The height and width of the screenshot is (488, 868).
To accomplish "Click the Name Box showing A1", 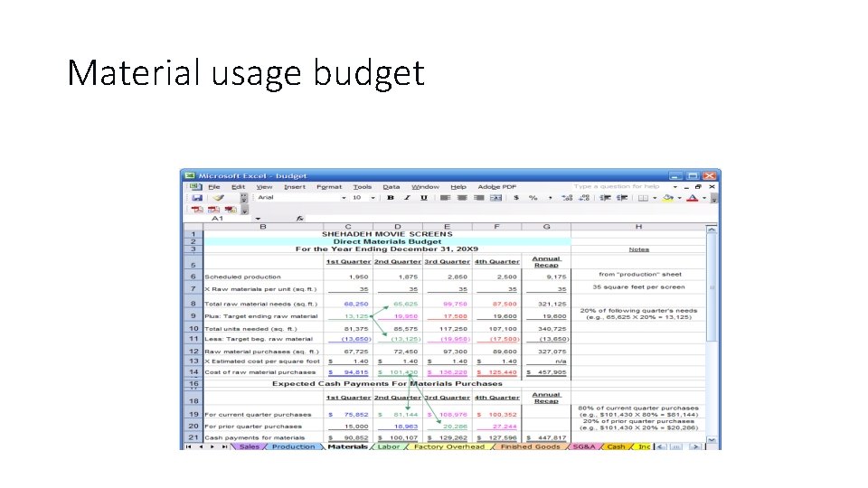I will (219, 219).
